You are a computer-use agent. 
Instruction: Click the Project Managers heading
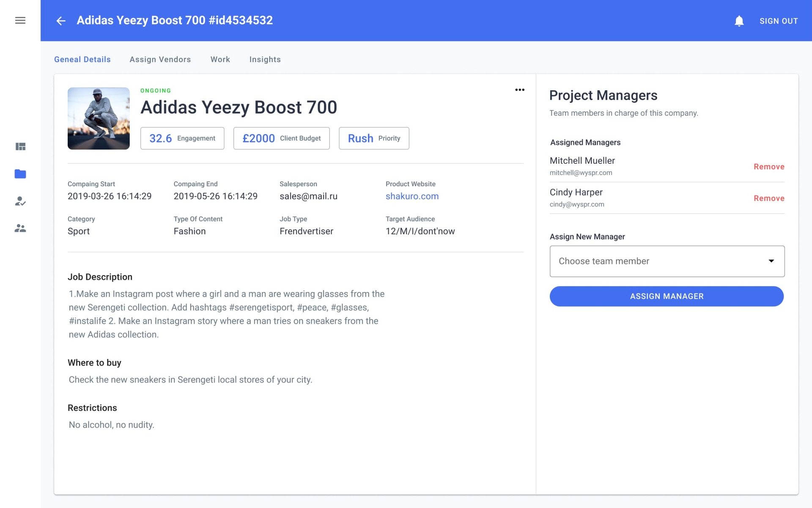point(603,95)
